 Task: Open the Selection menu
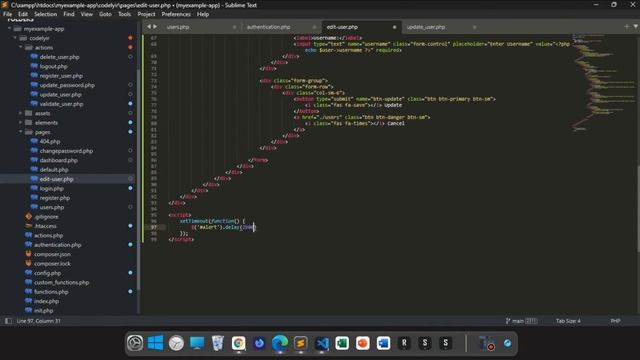[45, 14]
